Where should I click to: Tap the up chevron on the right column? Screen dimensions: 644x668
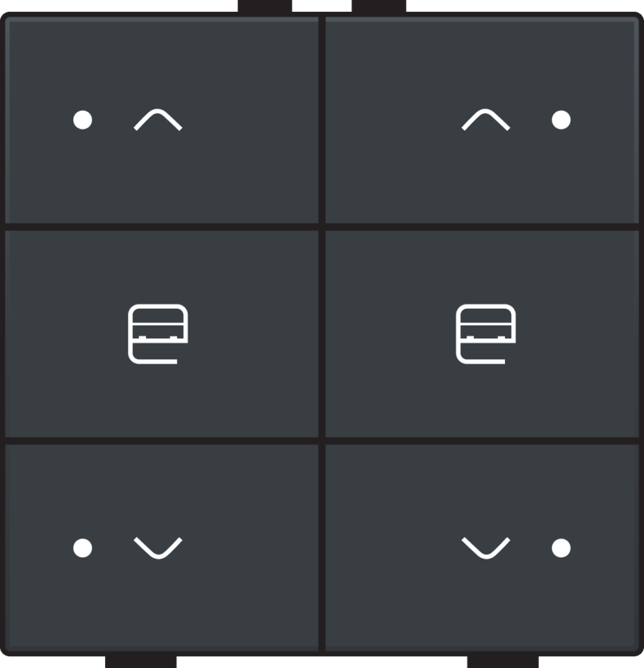pos(485,120)
